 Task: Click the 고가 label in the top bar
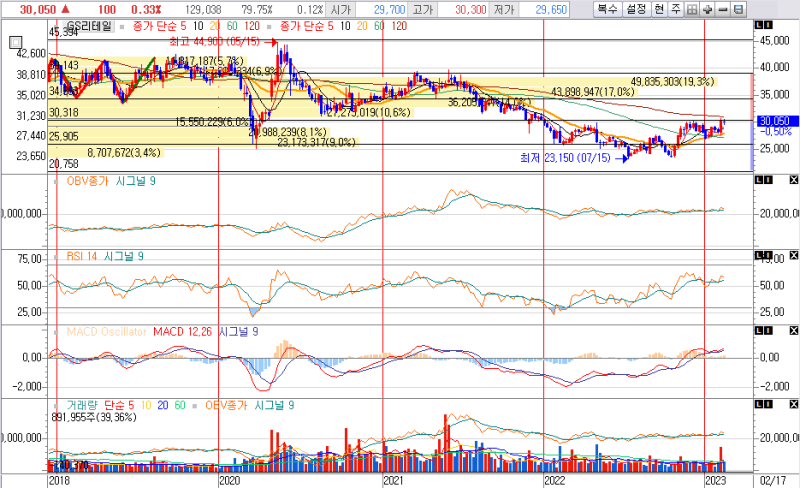pos(422,9)
